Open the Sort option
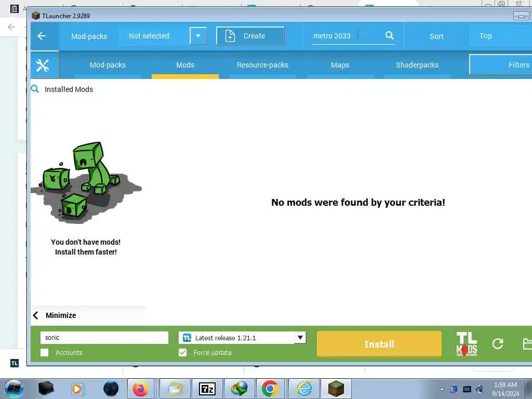 pyautogui.click(x=436, y=36)
